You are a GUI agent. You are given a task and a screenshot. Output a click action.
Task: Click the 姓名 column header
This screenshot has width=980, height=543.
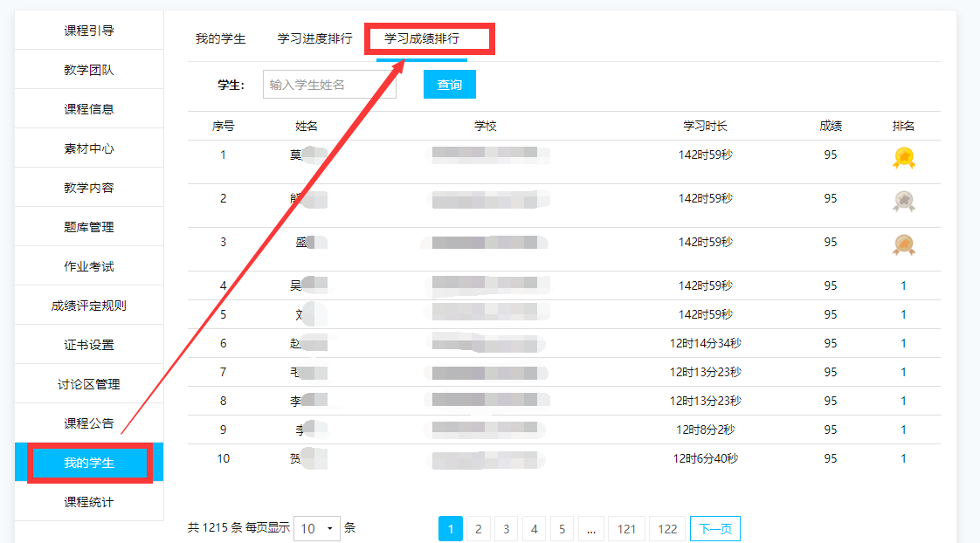(x=307, y=127)
